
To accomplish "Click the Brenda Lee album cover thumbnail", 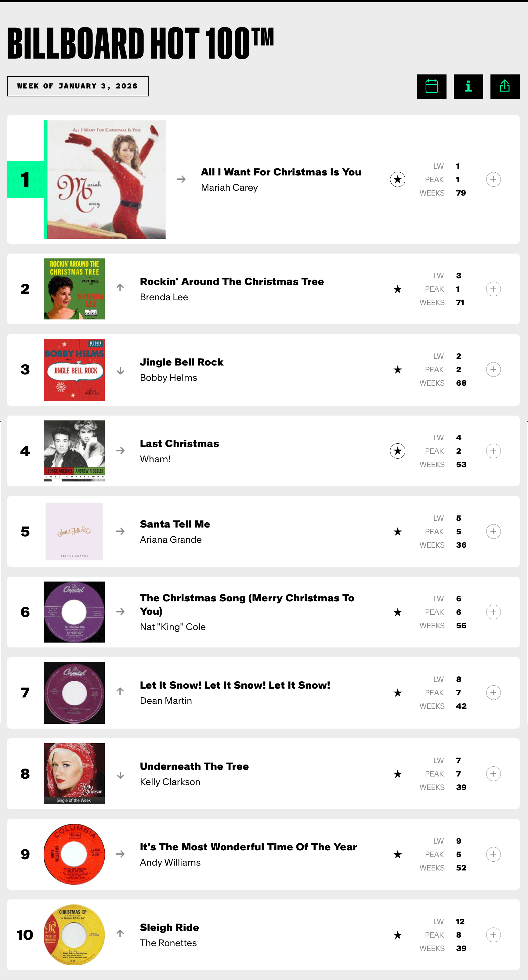I will pyautogui.click(x=74, y=289).
